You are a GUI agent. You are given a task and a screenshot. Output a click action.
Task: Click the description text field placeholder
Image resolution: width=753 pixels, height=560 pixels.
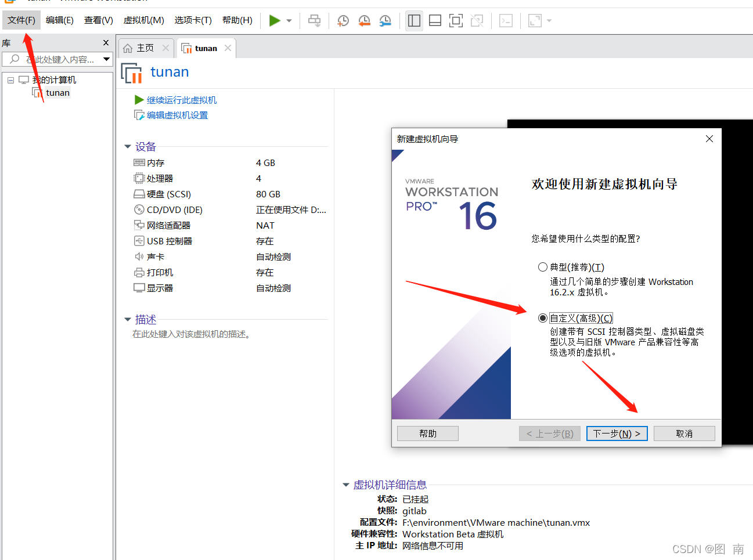tap(192, 334)
